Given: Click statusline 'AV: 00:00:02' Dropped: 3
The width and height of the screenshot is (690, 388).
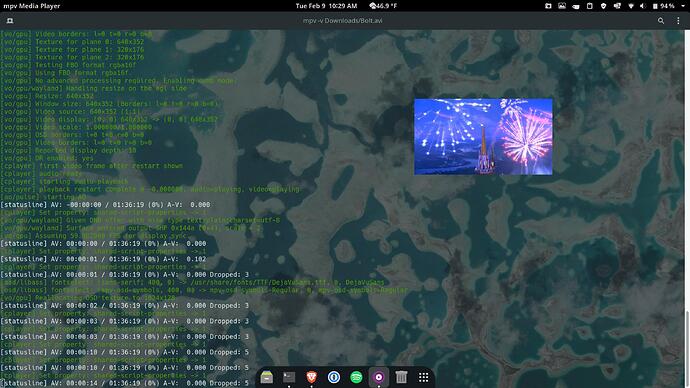Looking at the screenshot, I should tap(125, 305).
